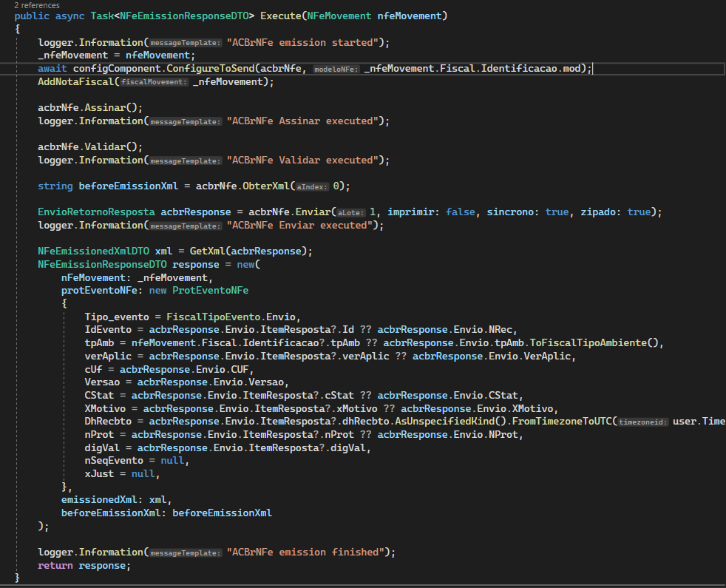Click the 'aIndex:' inlay hint
This screenshot has height=588, width=726.
tap(312, 186)
